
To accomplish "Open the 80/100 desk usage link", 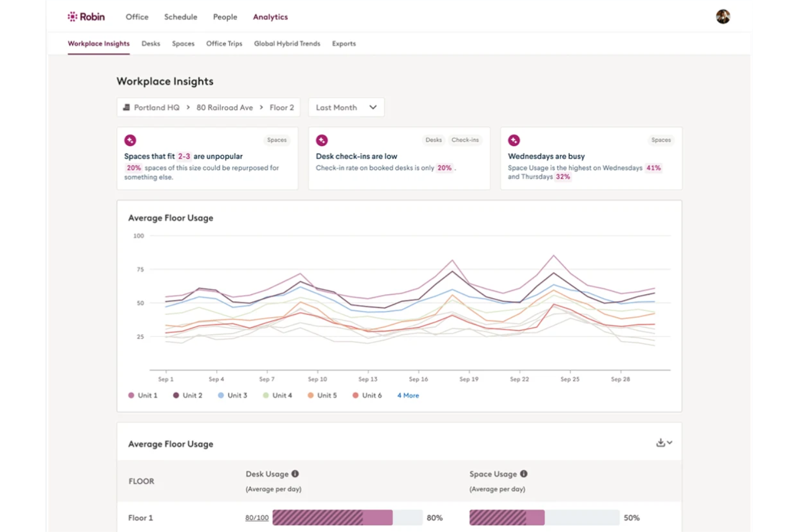I will pos(257,518).
